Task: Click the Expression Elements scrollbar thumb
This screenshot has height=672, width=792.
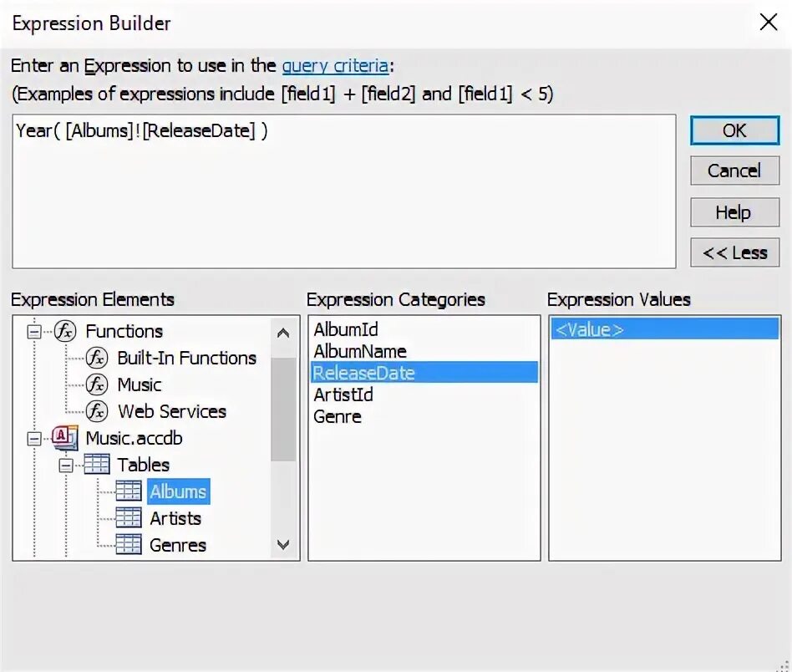Action: (283, 410)
